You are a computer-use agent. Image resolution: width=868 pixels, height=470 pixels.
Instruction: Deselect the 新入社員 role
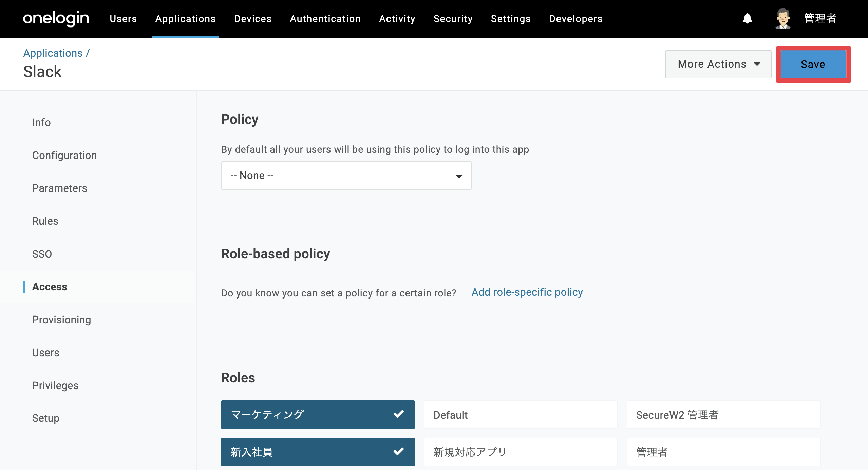318,452
